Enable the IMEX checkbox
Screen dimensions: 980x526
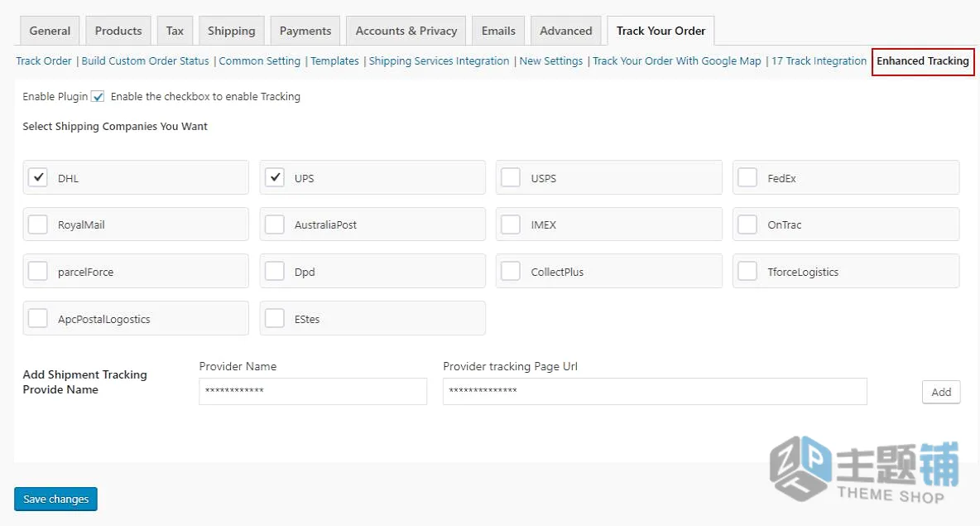511,224
